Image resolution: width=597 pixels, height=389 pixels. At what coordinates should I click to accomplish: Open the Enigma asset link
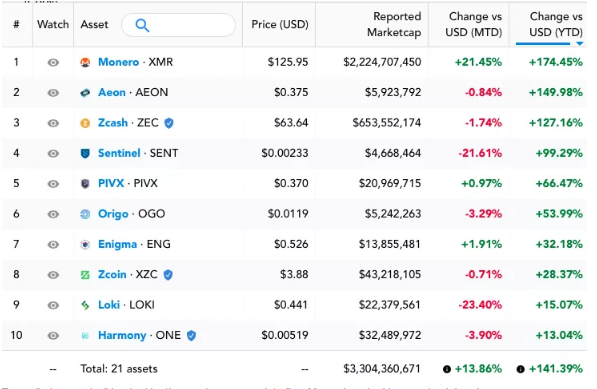pos(117,244)
